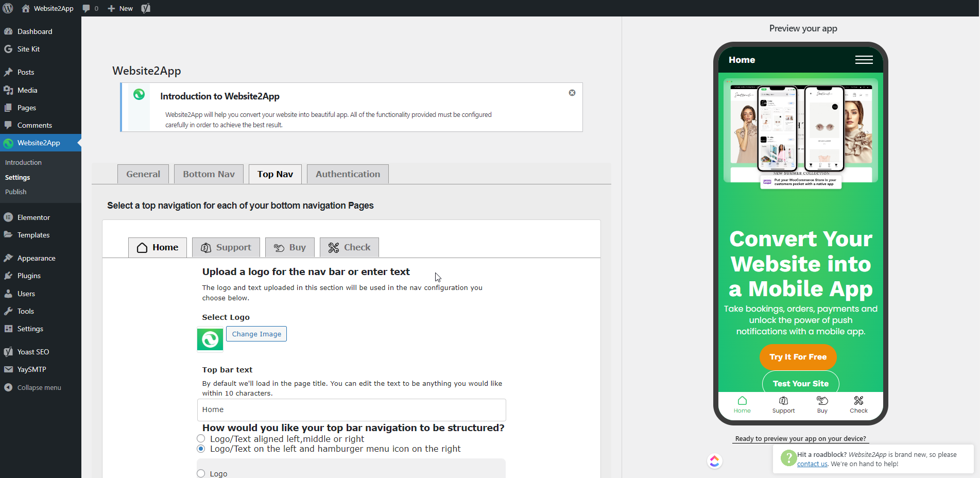Select Logo/Text aligned left, middle or right
The width and height of the screenshot is (980, 478).
tap(201, 439)
